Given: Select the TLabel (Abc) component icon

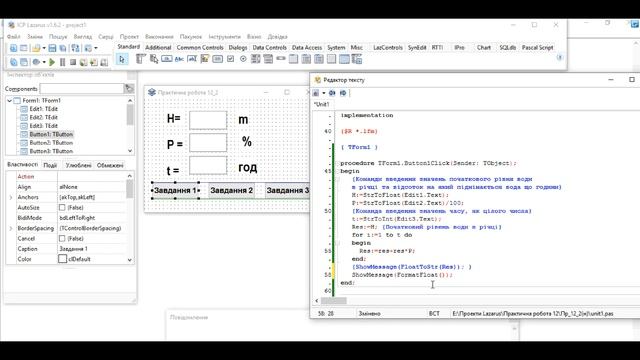Looking at the screenshot, I should [179, 59].
